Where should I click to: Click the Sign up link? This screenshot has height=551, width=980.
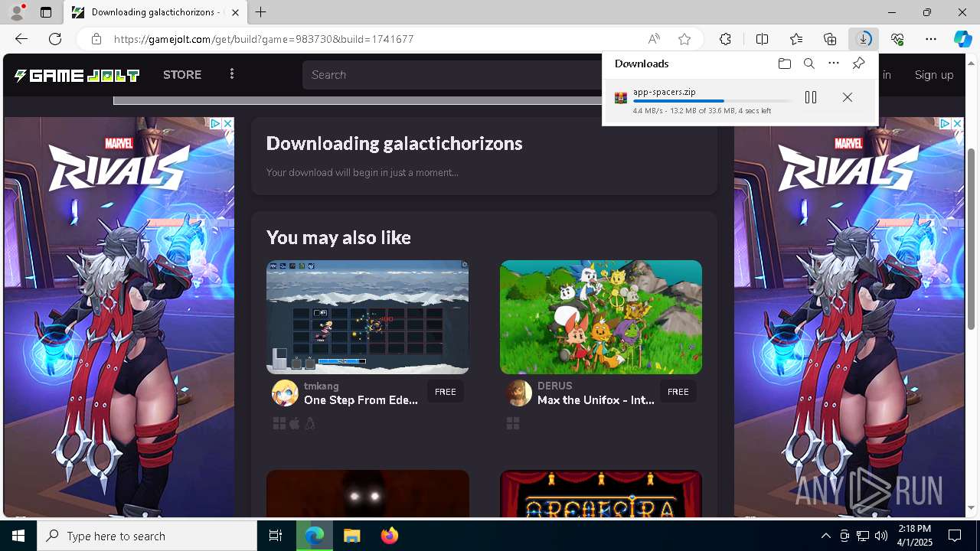[934, 74]
